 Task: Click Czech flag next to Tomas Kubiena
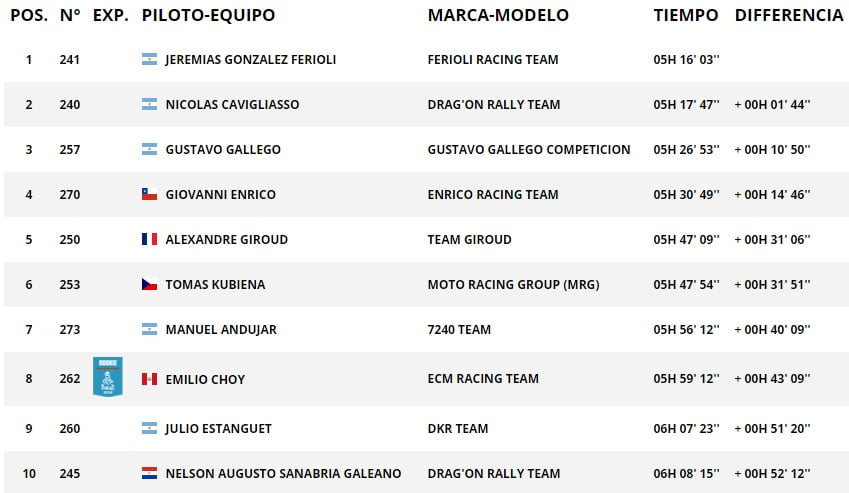[149, 284]
